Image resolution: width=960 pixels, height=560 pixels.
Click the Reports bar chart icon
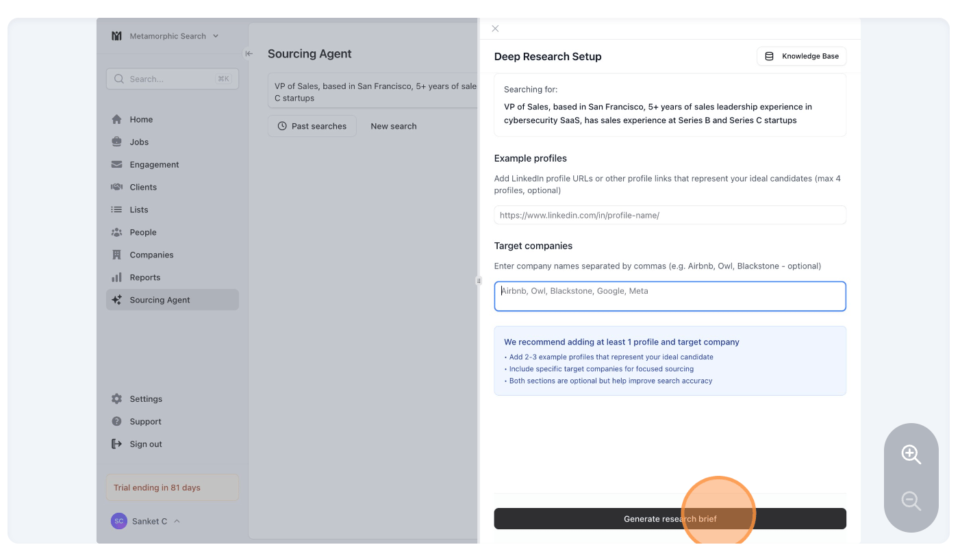(x=116, y=277)
